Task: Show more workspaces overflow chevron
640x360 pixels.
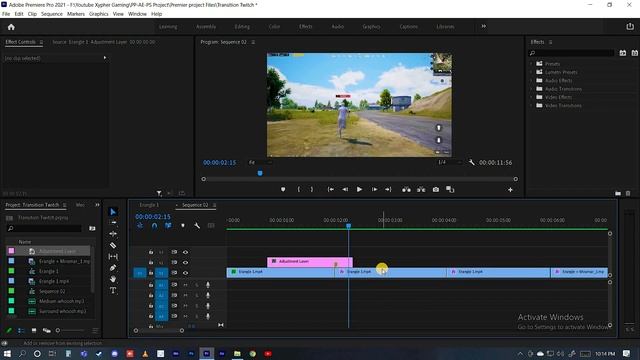Action: (484, 26)
